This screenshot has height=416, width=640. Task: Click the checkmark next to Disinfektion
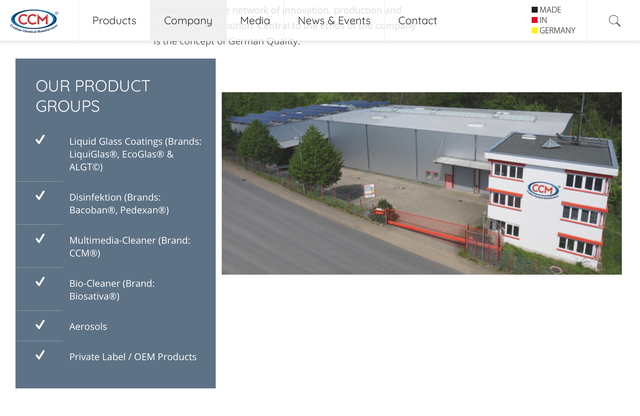click(x=40, y=196)
